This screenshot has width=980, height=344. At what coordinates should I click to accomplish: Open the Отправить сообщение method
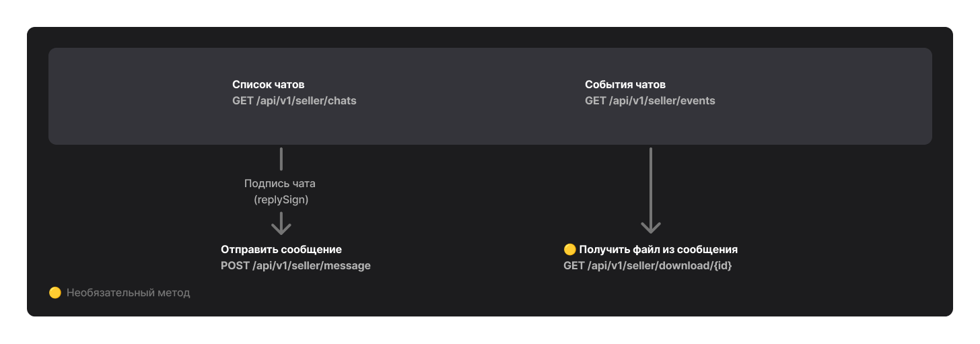(281, 250)
